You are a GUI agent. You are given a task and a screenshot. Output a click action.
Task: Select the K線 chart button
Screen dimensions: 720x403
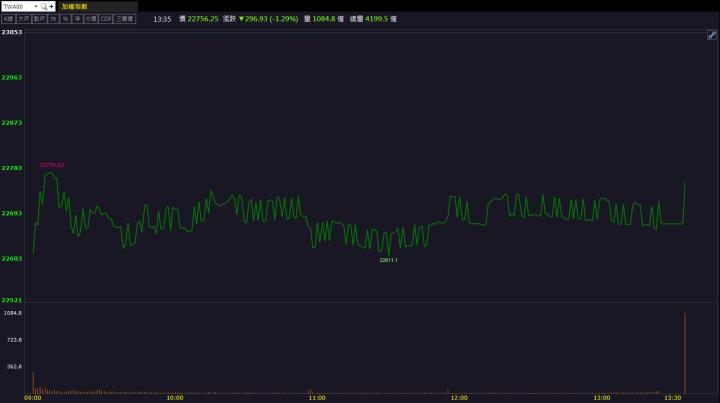pos(9,19)
